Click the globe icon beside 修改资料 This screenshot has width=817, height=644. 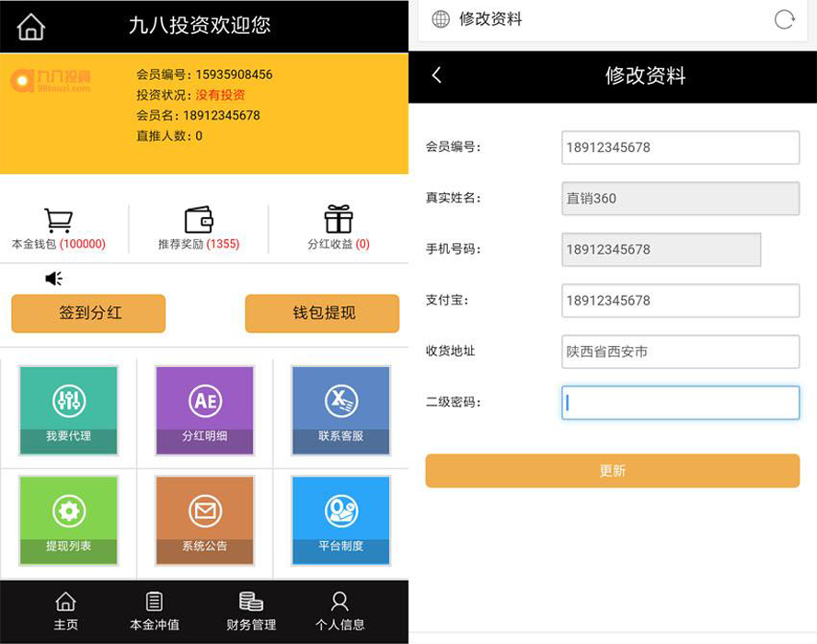tap(441, 19)
